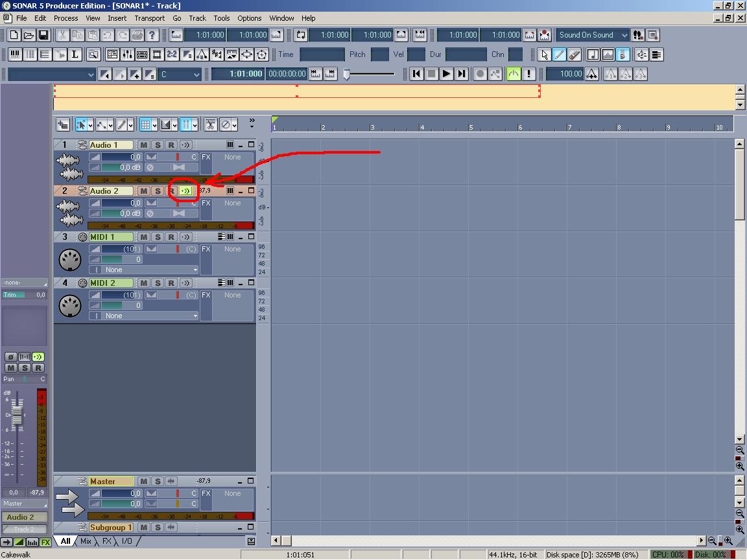747x560 pixels.
Task: Open the Tempo view icon
Action: pos(202,54)
